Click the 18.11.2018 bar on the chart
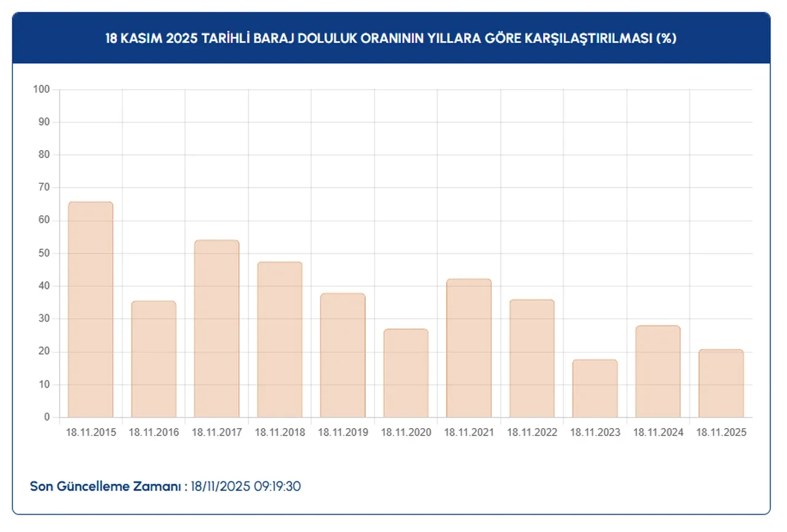This screenshot has height=532, width=787. pyautogui.click(x=279, y=338)
